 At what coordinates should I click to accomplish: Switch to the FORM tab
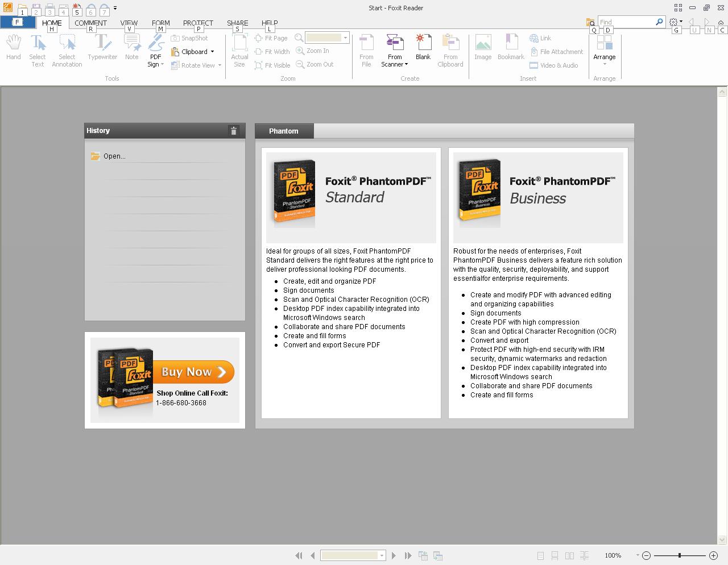click(x=161, y=23)
